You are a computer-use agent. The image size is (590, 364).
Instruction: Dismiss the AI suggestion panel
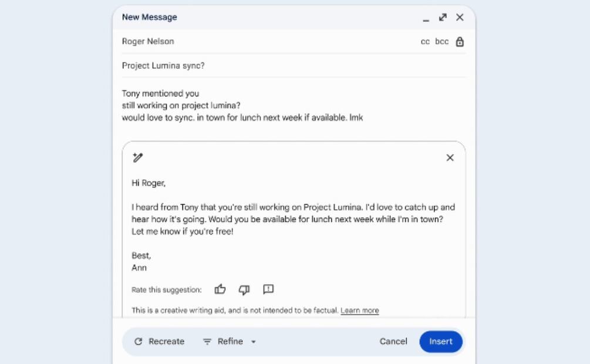pyautogui.click(x=450, y=157)
